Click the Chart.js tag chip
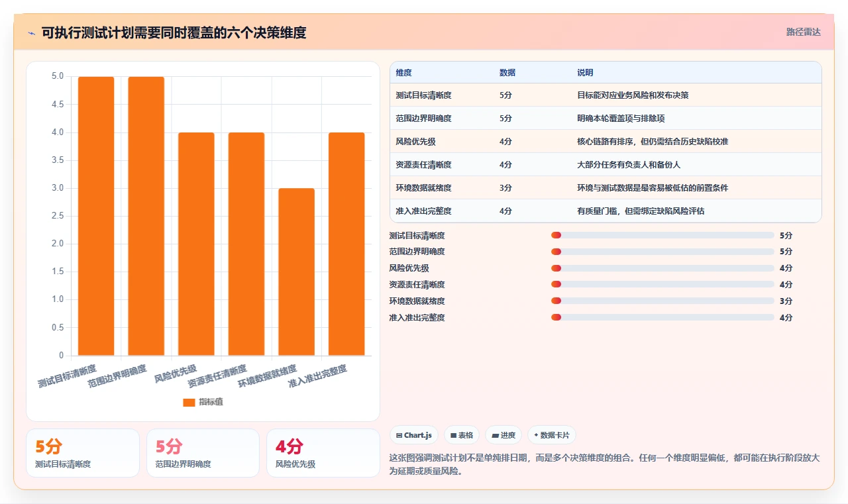This screenshot has height=504, width=848. (x=414, y=435)
